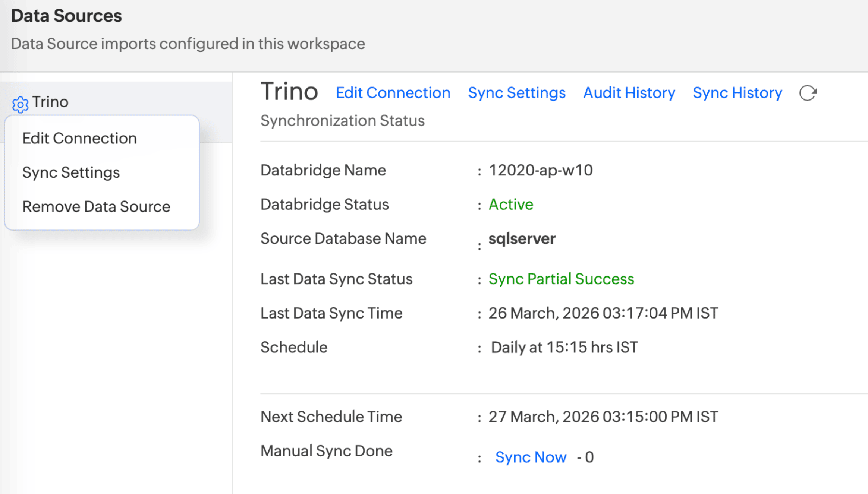Click the Synchronization Status subtitle
Viewport: 868px width, 494px height.
click(x=342, y=121)
